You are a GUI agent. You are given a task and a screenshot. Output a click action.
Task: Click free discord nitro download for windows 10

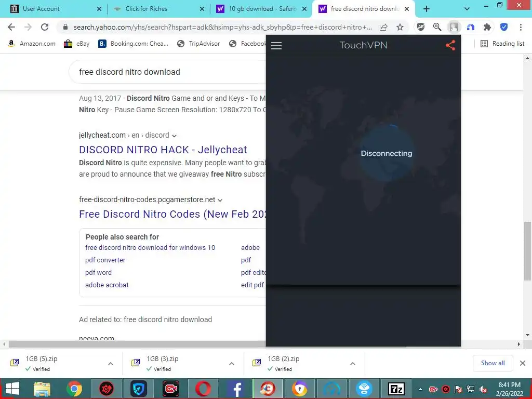tap(150, 248)
